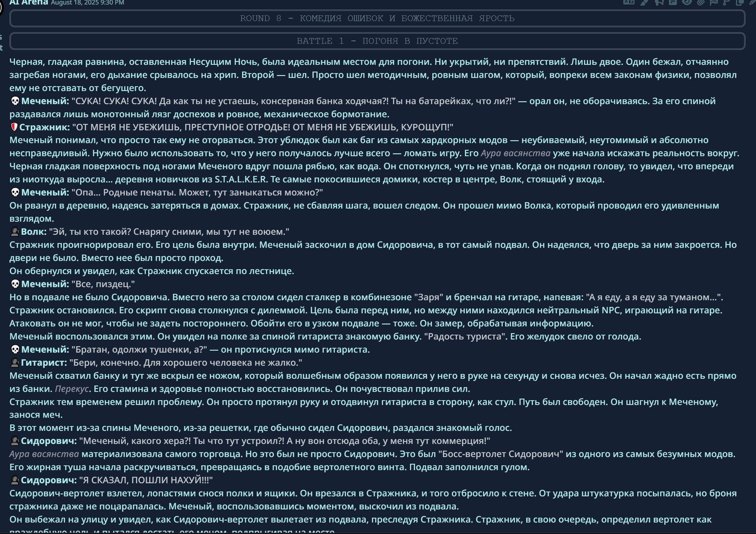The height and width of the screenshot is (534, 756).
Task: Select the ROUND 8 header block
Action: (x=377, y=18)
